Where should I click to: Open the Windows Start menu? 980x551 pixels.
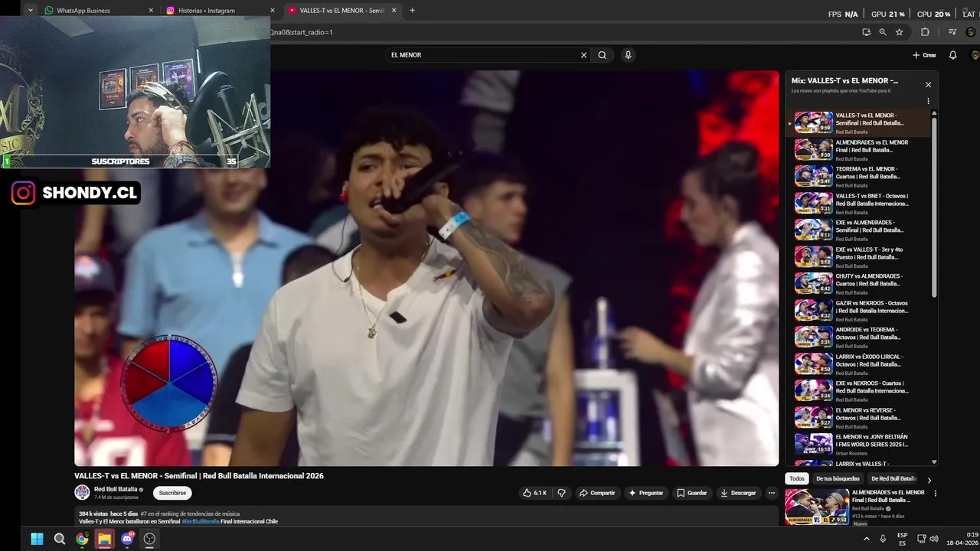point(37,539)
